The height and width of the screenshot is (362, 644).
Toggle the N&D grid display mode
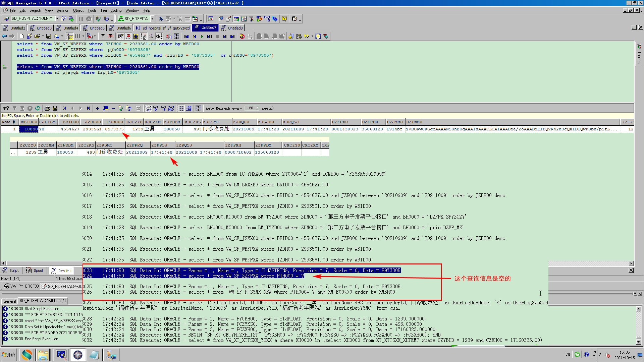pos(171,108)
